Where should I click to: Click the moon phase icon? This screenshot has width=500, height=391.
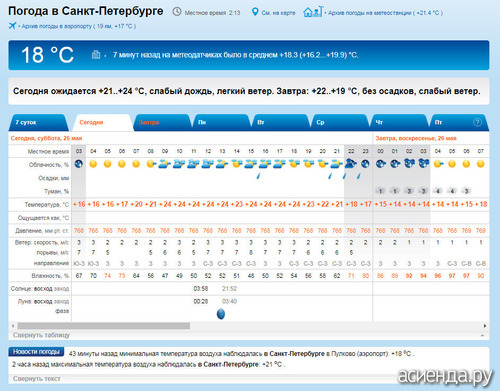point(221,314)
